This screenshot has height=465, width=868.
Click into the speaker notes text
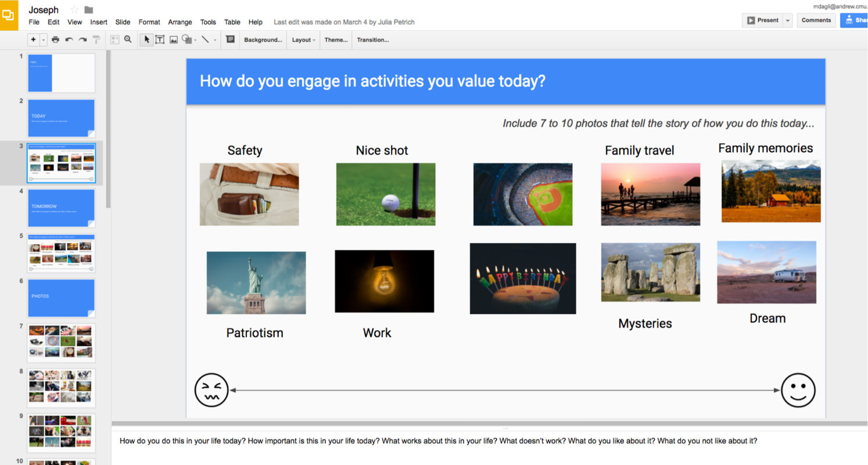coord(438,441)
